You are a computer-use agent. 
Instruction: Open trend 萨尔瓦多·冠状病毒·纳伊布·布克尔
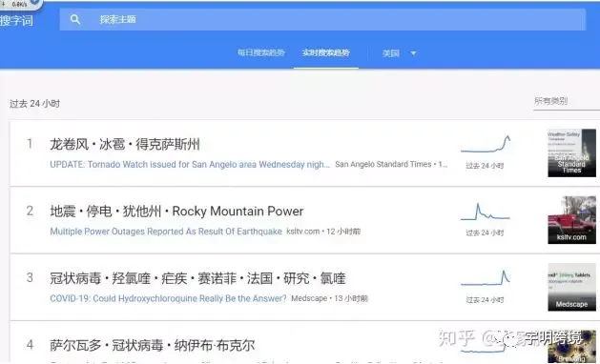point(153,345)
